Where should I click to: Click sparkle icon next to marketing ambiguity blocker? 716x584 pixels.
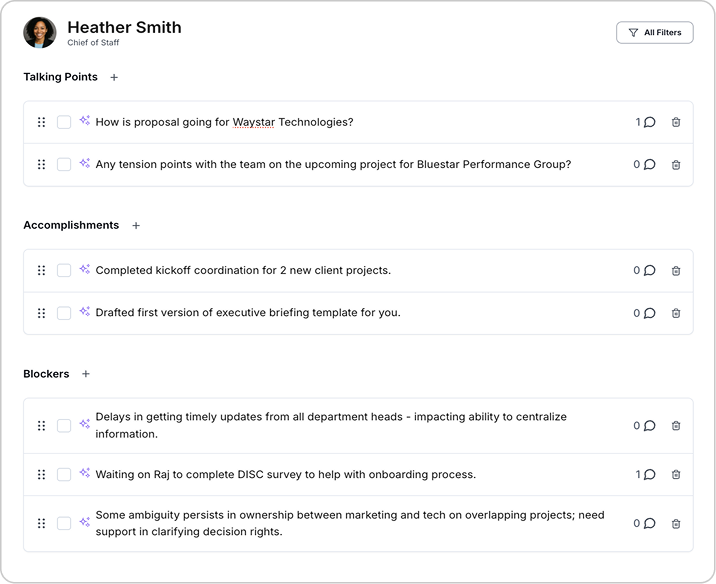tap(85, 516)
